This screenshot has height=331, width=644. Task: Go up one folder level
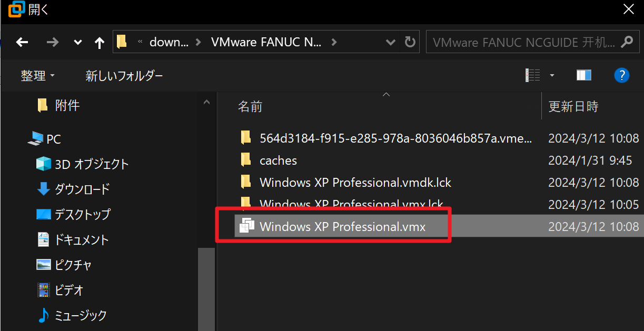[100, 43]
